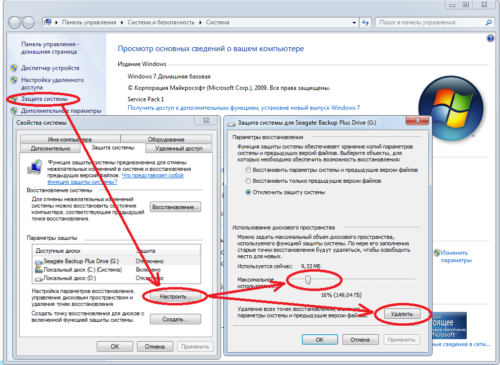
Task: Select Отключить защиту системы radio button
Action: coord(248,192)
